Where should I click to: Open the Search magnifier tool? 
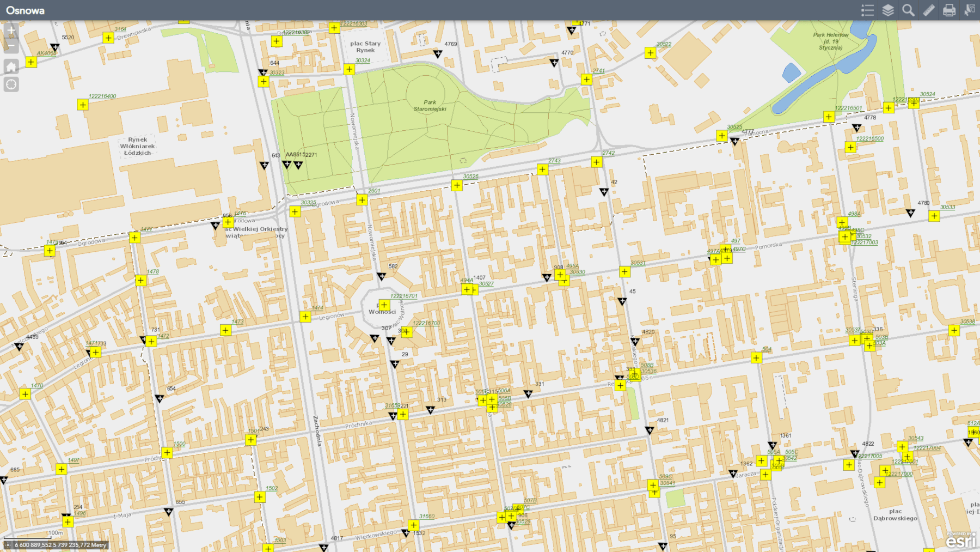click(908, 10)
